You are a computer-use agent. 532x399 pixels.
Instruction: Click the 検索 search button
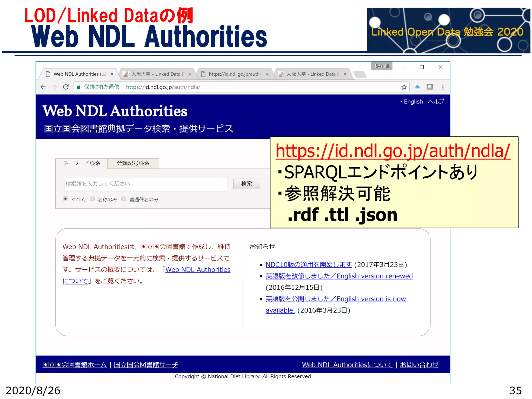(x=247, y=184)
